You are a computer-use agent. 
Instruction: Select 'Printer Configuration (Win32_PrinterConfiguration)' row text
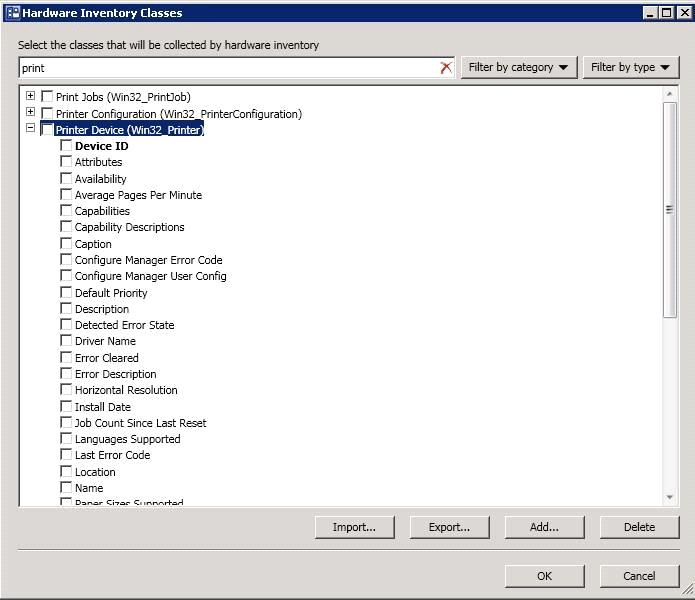click(179, 114)
